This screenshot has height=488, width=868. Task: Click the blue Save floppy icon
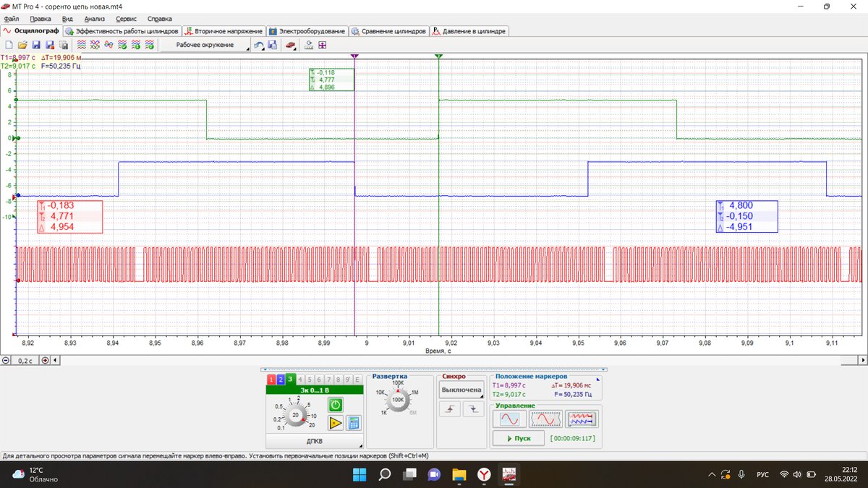(x=36, y=45)
